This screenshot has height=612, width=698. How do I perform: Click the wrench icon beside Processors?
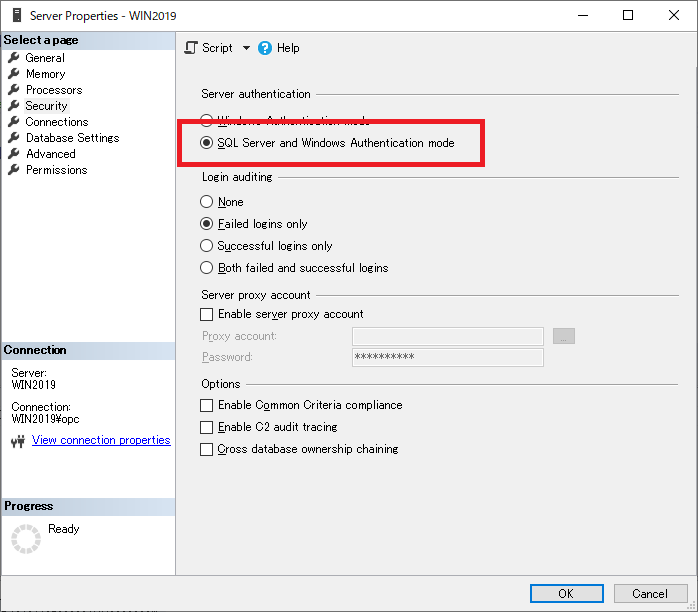click(14, 89)
